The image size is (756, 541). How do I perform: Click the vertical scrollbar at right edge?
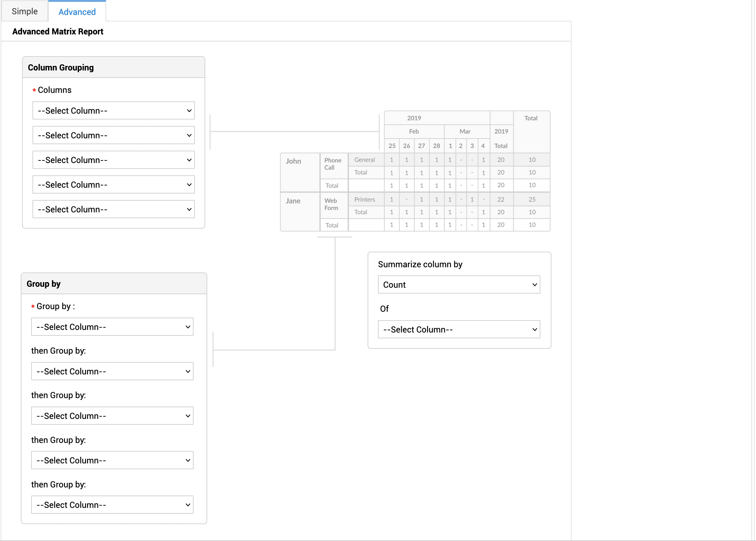753,267
